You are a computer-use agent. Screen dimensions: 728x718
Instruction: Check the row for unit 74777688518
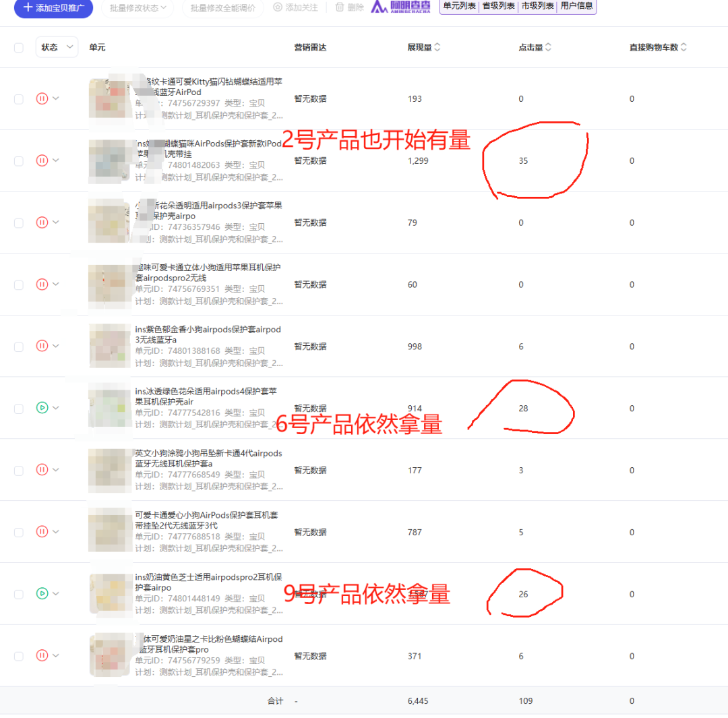coord(19,532)
